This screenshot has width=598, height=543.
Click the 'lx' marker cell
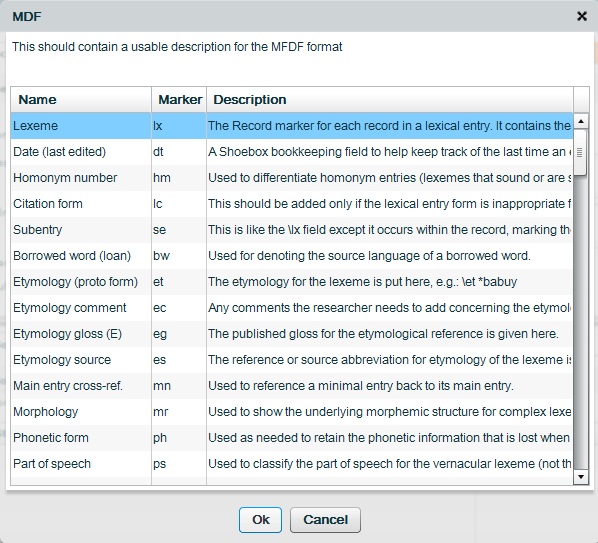(179, 126)
